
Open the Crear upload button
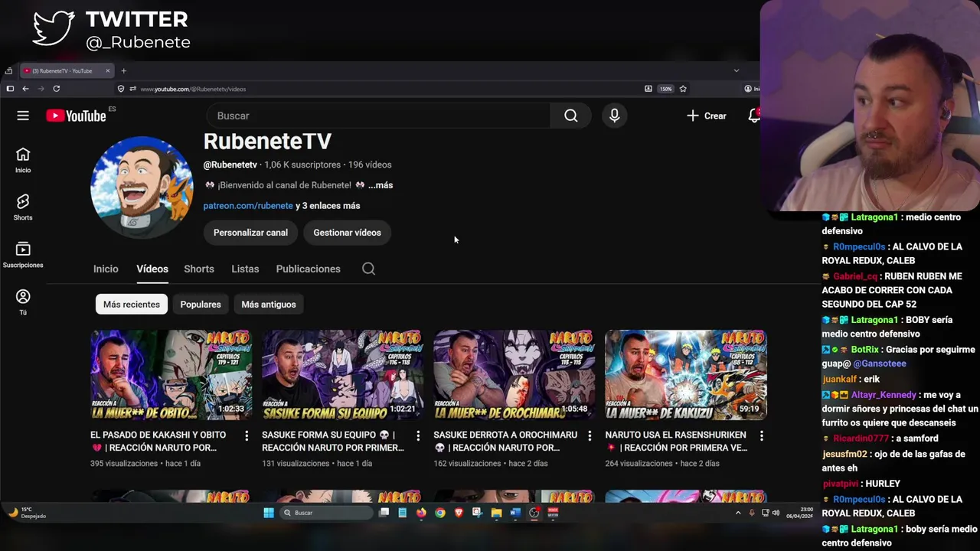pos(706,116)
